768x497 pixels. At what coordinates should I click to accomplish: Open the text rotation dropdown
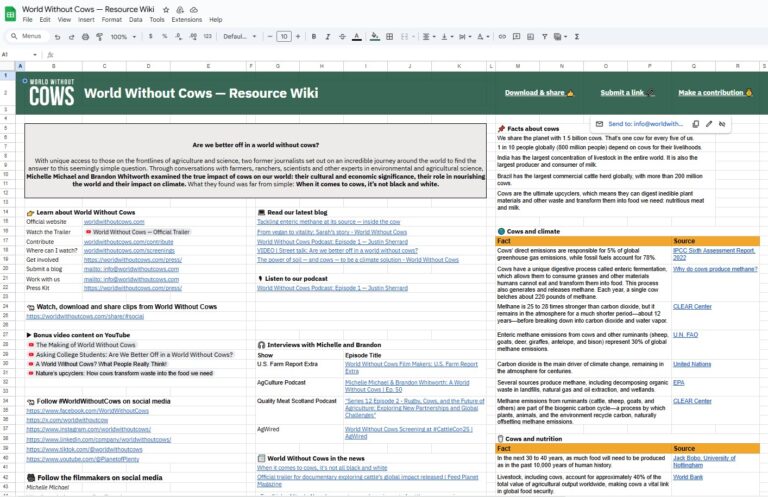point(483,37)
